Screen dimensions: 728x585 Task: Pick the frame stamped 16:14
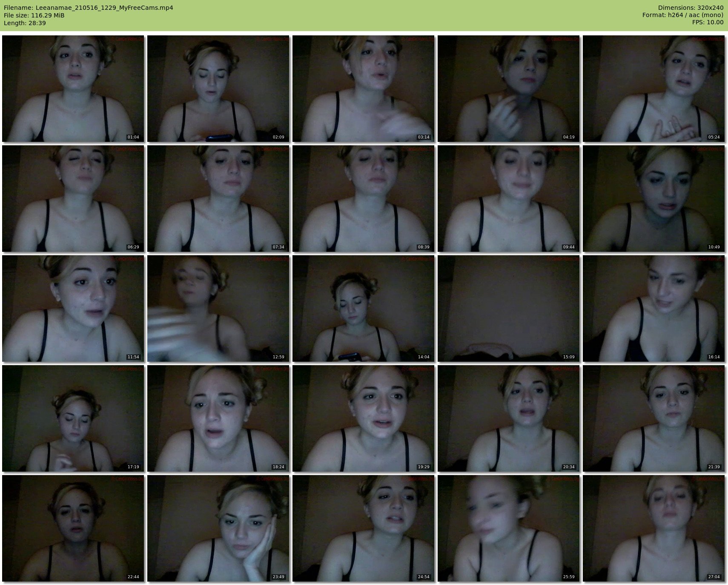click(x=654, y=308)
